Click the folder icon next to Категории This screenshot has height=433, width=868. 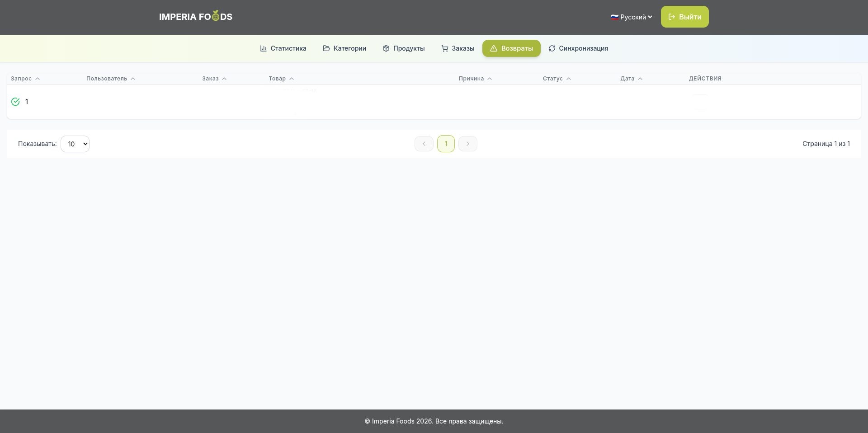(x=326, y=48)
